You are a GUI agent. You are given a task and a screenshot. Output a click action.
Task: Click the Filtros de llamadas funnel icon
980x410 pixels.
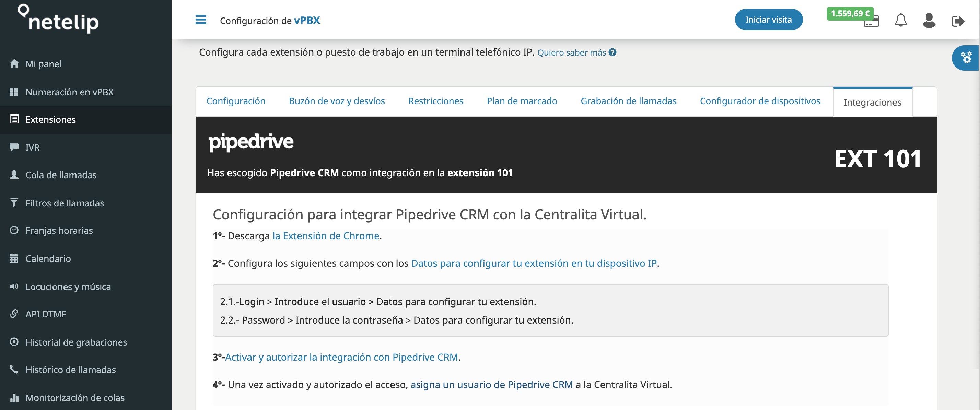14,203
